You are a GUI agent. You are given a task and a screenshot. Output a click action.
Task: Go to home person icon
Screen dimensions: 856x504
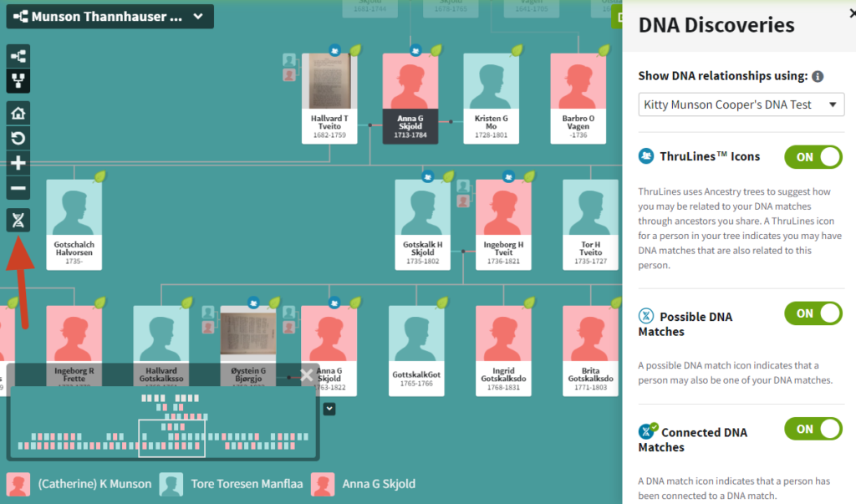click(18, 114)
